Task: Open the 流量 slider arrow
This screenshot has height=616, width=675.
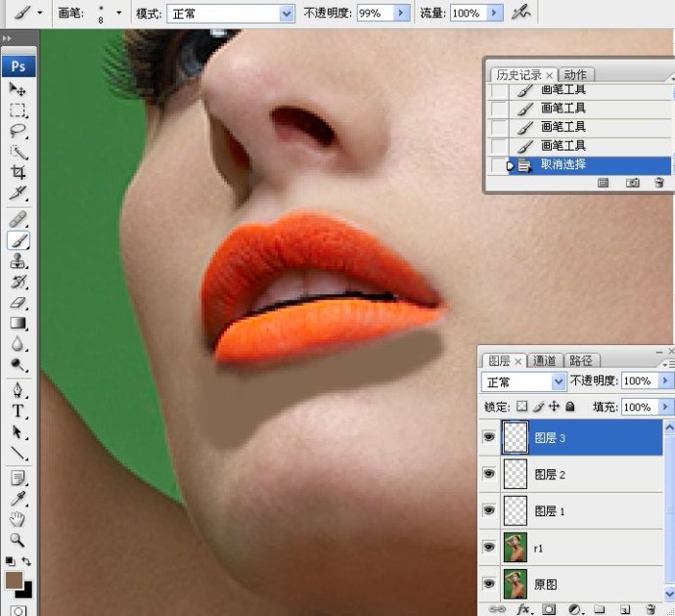Action: [x=495, y=14]
